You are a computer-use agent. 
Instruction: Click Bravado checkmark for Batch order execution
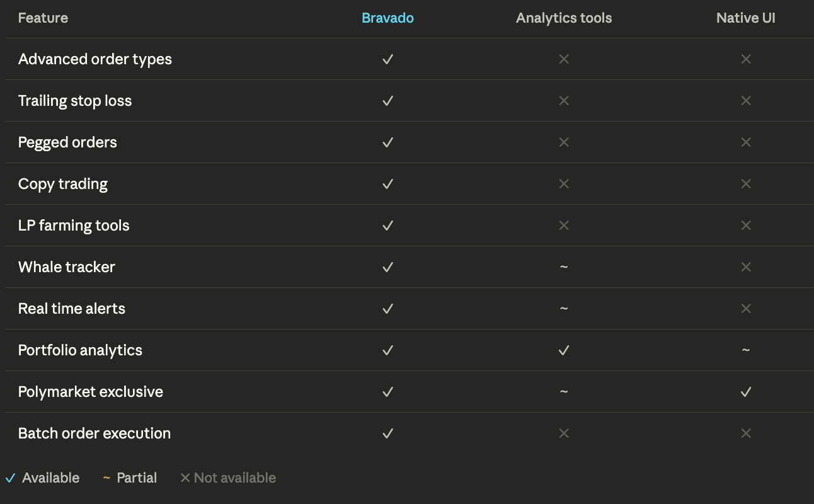point(388,433)
